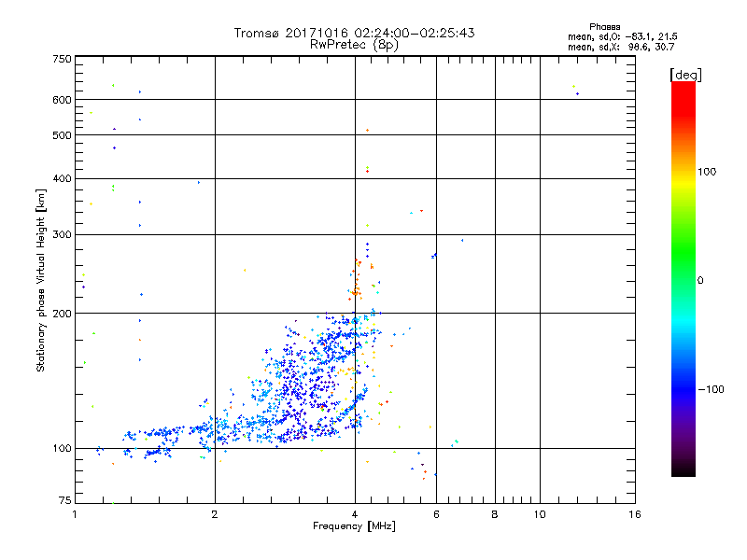The height and width of the screenshot is (560, 747).
Task: Click the y-axis tick label '200'
Action: click(62, 314)
